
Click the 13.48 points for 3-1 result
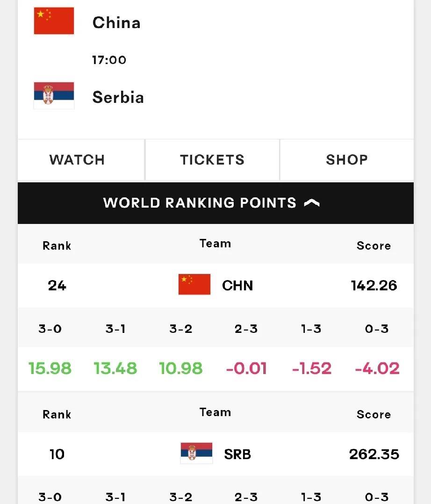pyautogui.click(x=115, y=368)
